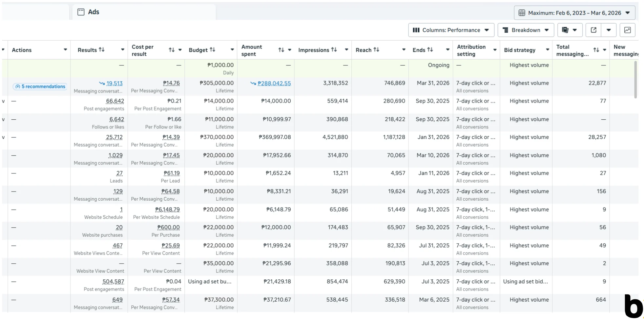Open Actions column header dropdown arrow
This screenshot has width=644, height=320.
coord(65,50)
